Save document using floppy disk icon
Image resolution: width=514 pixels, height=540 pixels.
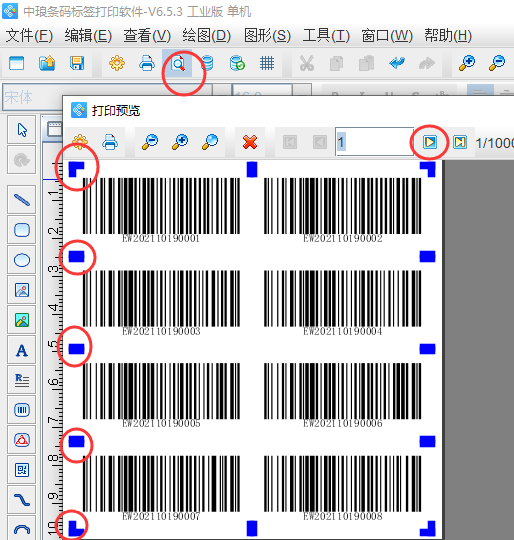point(77,63)
